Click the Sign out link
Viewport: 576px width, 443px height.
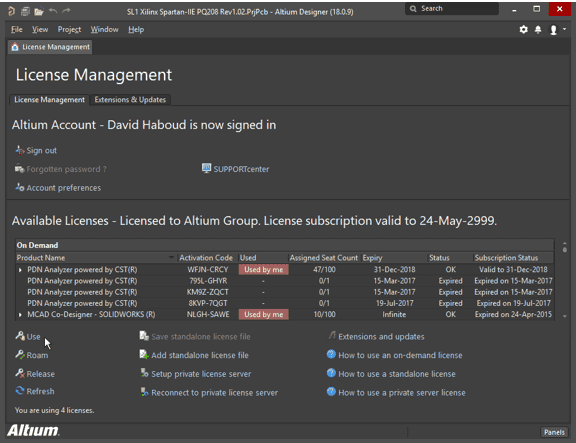click(42, 150)
